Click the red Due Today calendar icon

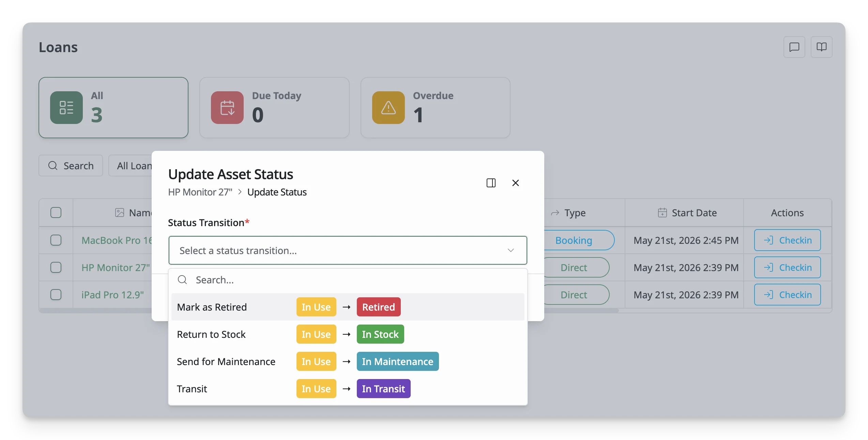click(227, 108)
